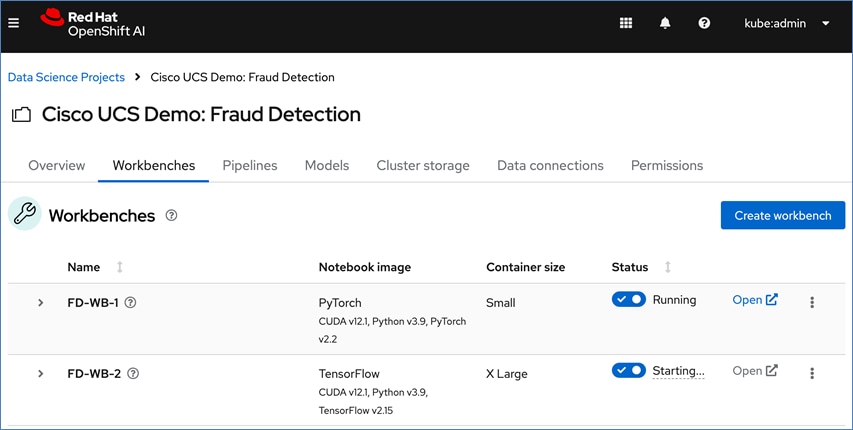This screenshot has width=853, height=430.
Task: Click the X Large container size cell
Action: pyautogui.click(x=506, y=374)
